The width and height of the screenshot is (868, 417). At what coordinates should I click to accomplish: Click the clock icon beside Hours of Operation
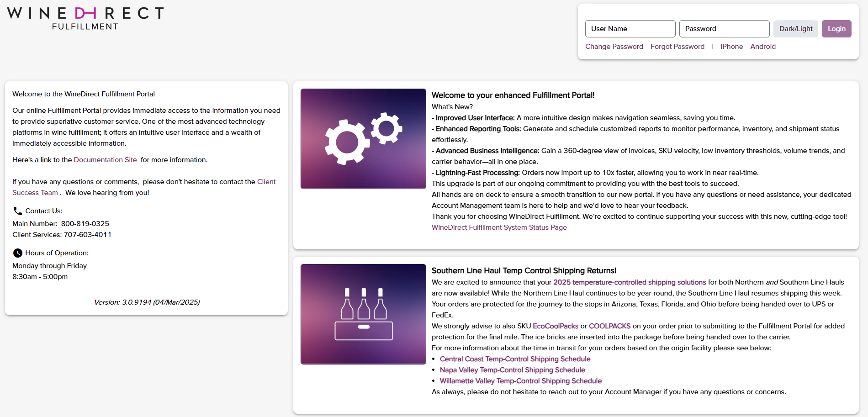click(17, 253)
